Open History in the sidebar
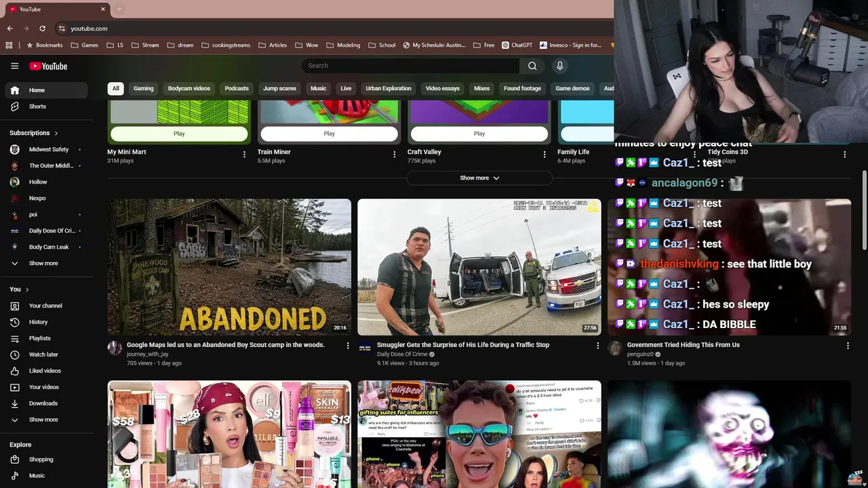 pos(46,322)
